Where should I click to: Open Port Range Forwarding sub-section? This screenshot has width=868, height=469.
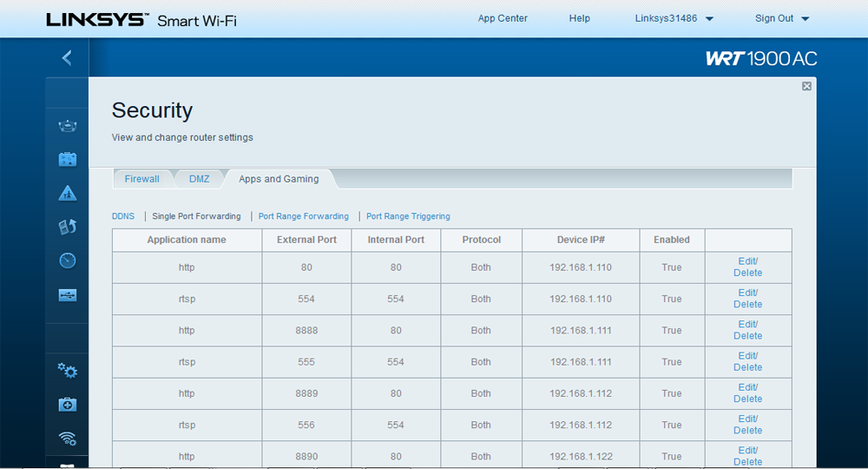pos(303,216)
